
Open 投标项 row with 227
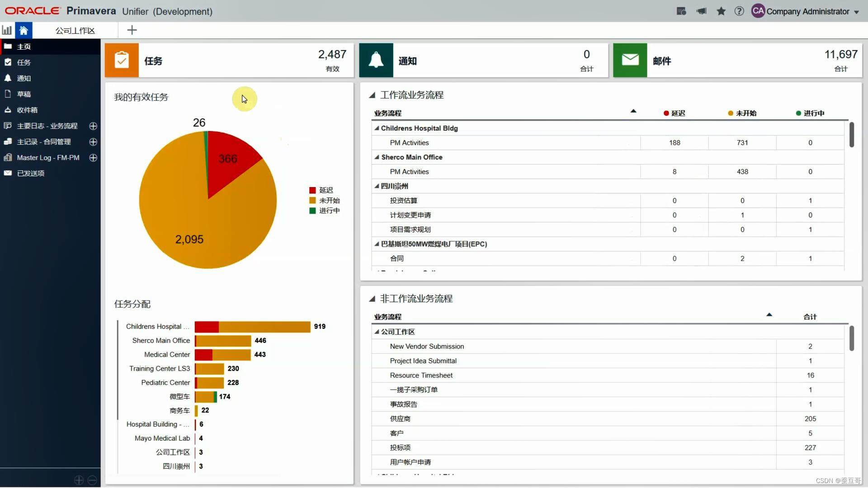tap(608, 447)
